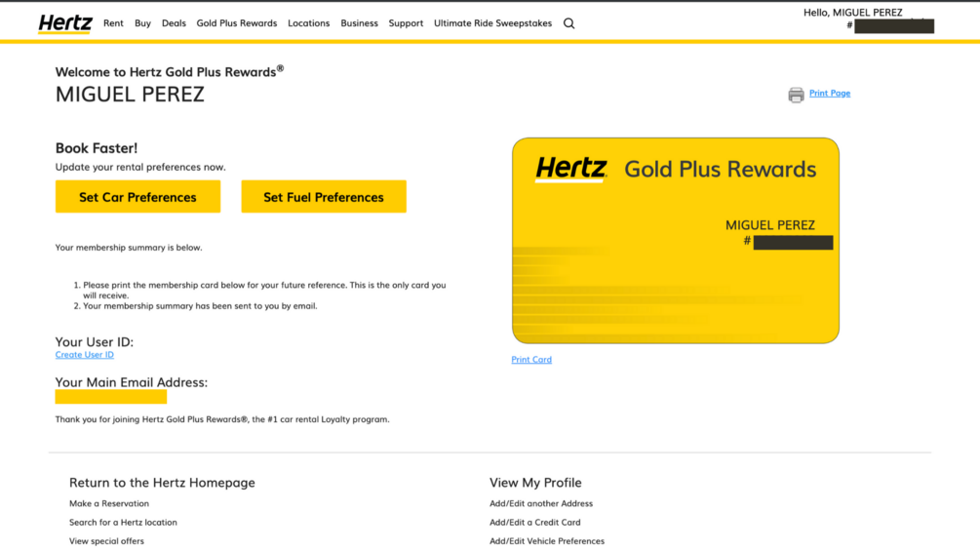Click the large MIGUEL PEREZ welcome name

(x=130, y=95)
